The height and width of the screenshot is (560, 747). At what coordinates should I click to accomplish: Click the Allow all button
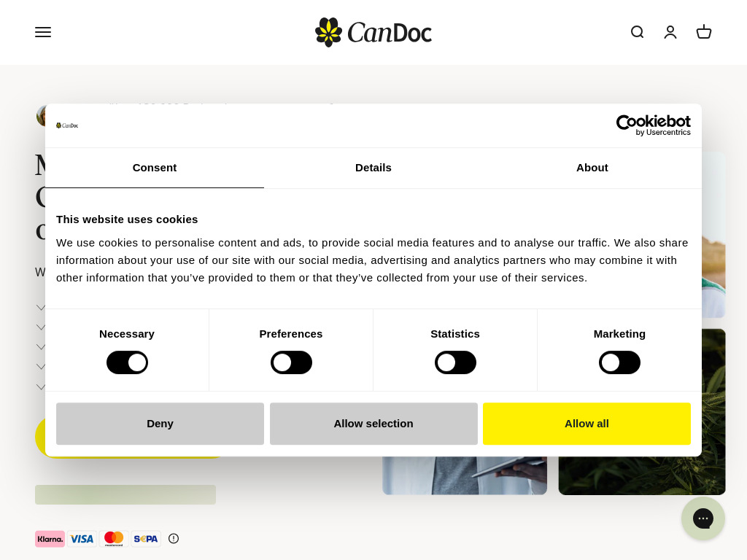pyautogui.click(x=587, y=424)
